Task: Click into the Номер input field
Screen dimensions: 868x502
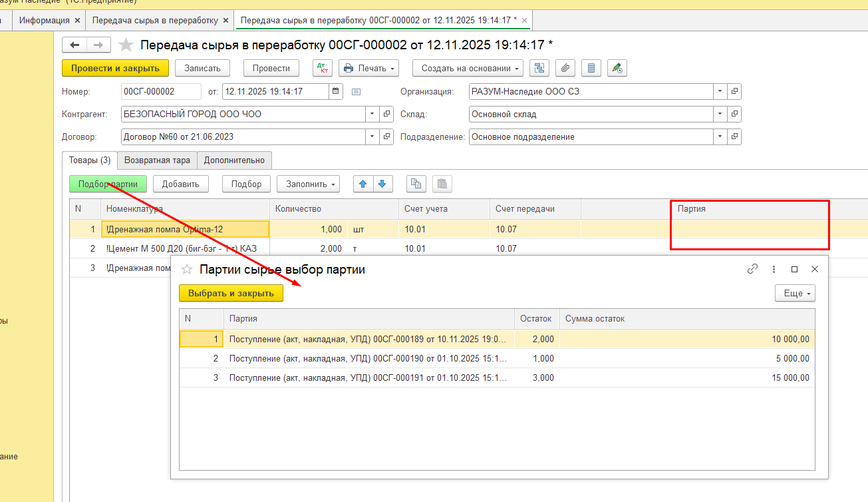Action: (x=160, y=91)
